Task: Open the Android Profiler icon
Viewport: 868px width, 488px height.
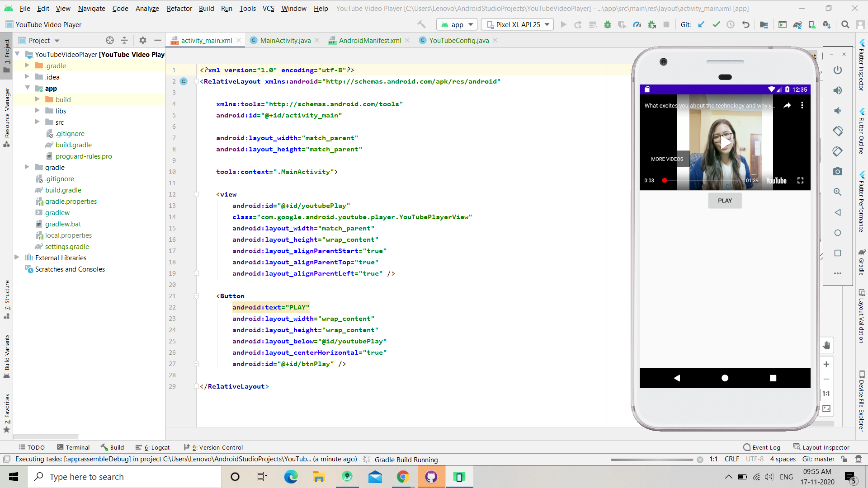Action: coord(637,24)
